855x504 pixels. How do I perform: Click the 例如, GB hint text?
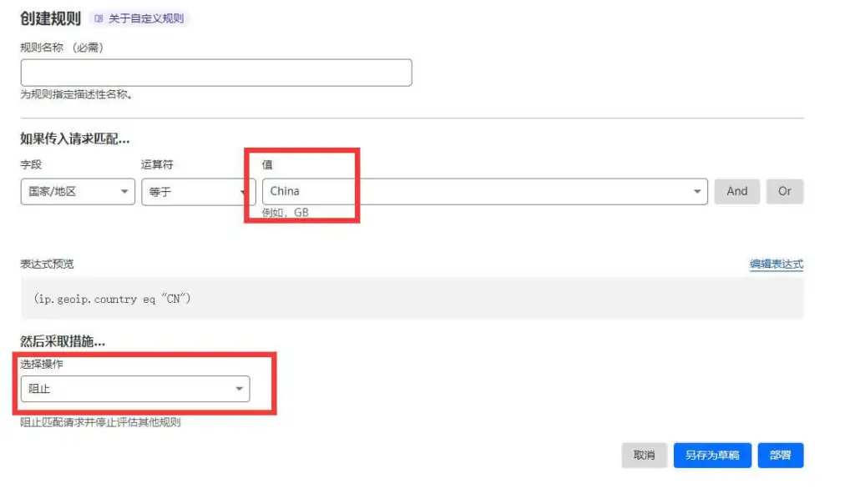(x=286, y=213)
